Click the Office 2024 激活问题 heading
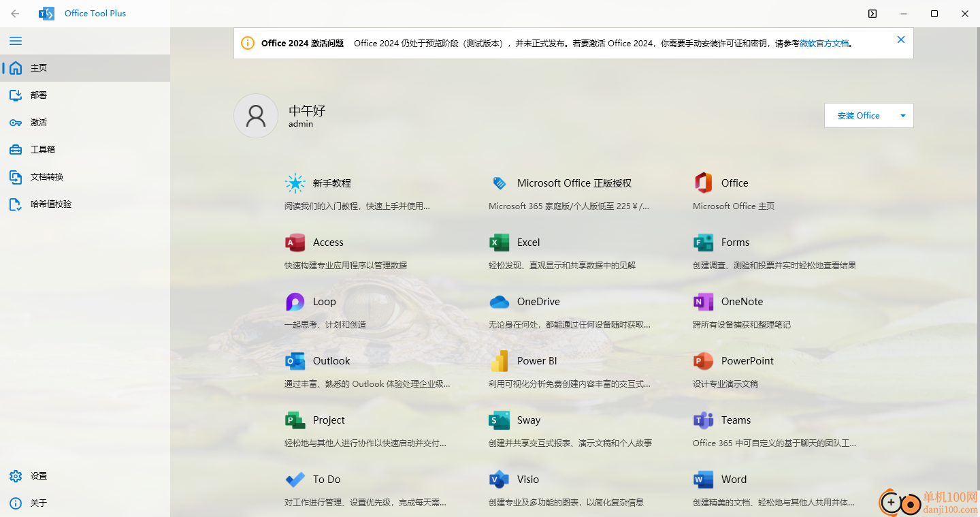This screenshot has height=517, width=980. click(302, 43)
